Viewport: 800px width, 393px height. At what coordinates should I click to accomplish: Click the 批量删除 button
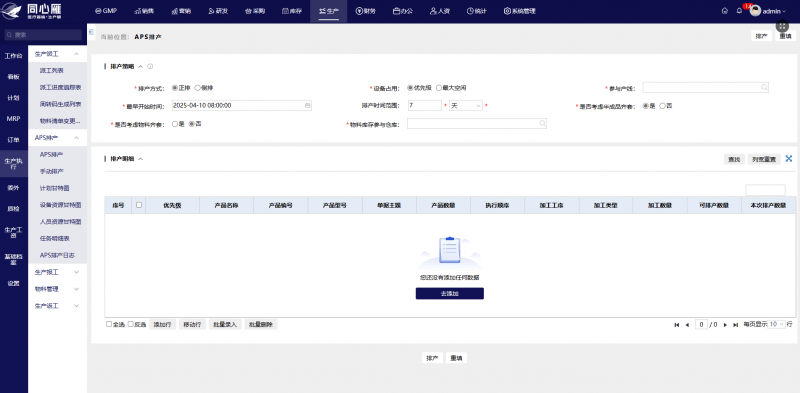(261, 325)
